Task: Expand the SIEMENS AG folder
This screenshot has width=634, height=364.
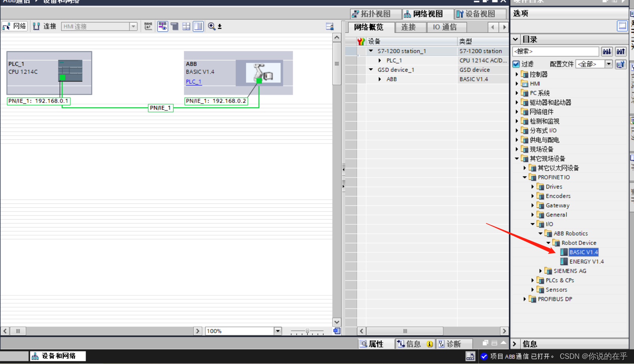Action: tap(540, 271)
